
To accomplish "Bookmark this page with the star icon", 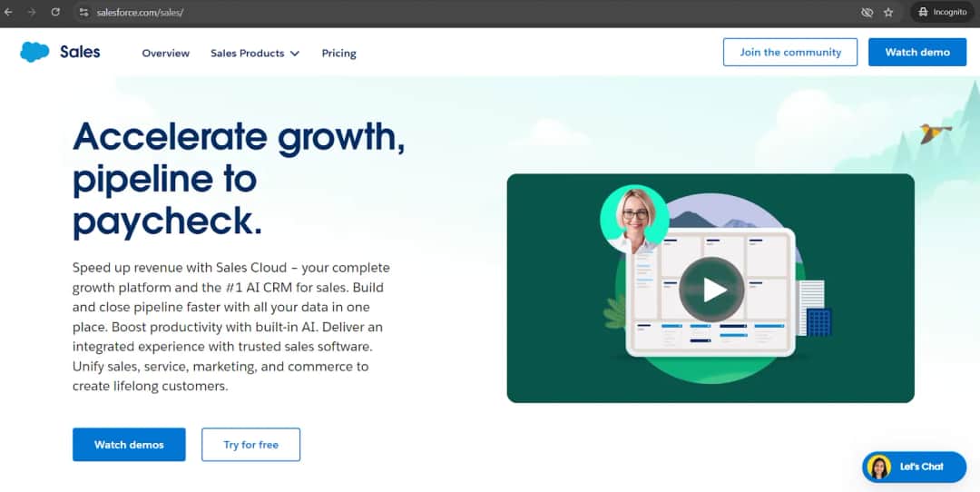I will click(888, 13).
